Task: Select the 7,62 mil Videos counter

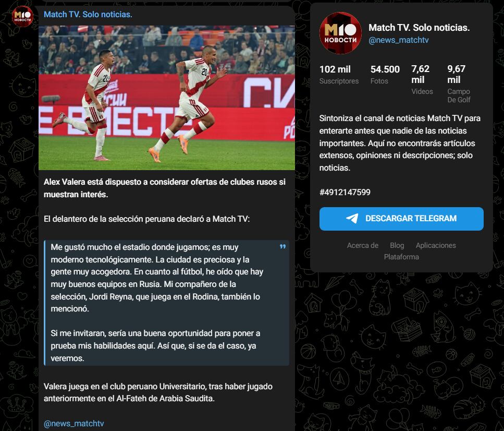Action: pyautogui.click(x=422, y=80)
